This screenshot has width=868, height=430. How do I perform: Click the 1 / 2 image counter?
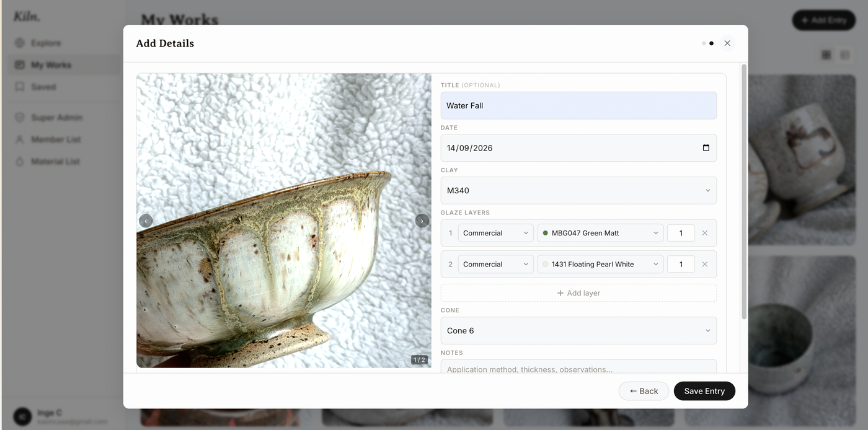(420, 359)
